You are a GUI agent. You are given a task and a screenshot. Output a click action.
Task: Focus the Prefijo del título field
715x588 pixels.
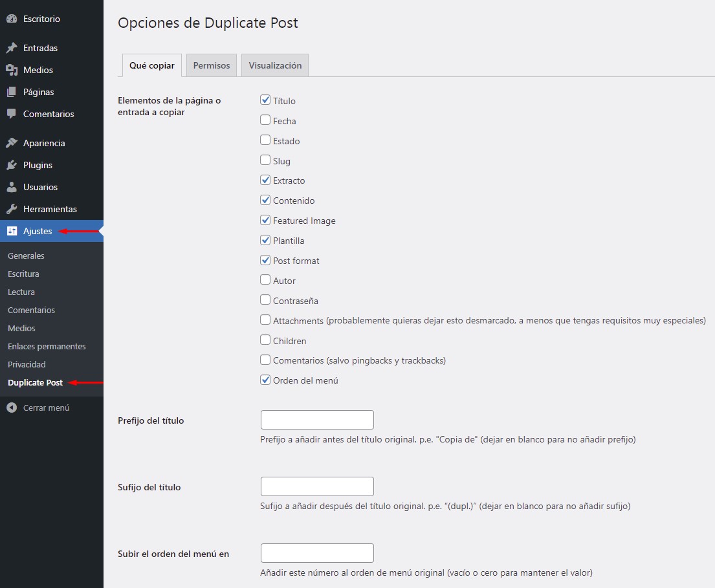[317, 420]
